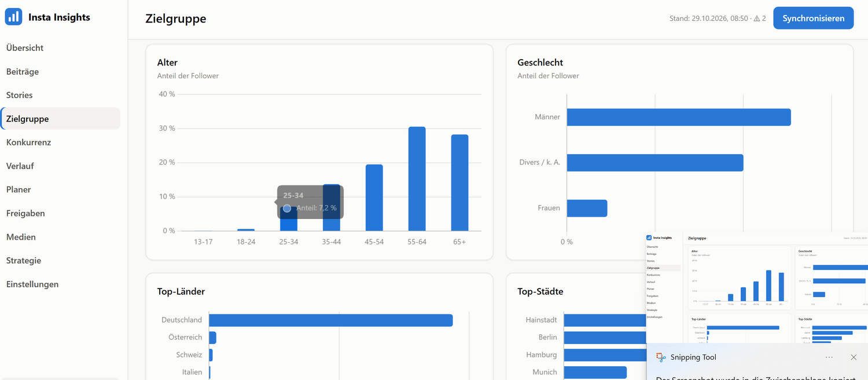Click the Männer bar in Geschlecht chart
868x380 pixels.
point(679,117)
